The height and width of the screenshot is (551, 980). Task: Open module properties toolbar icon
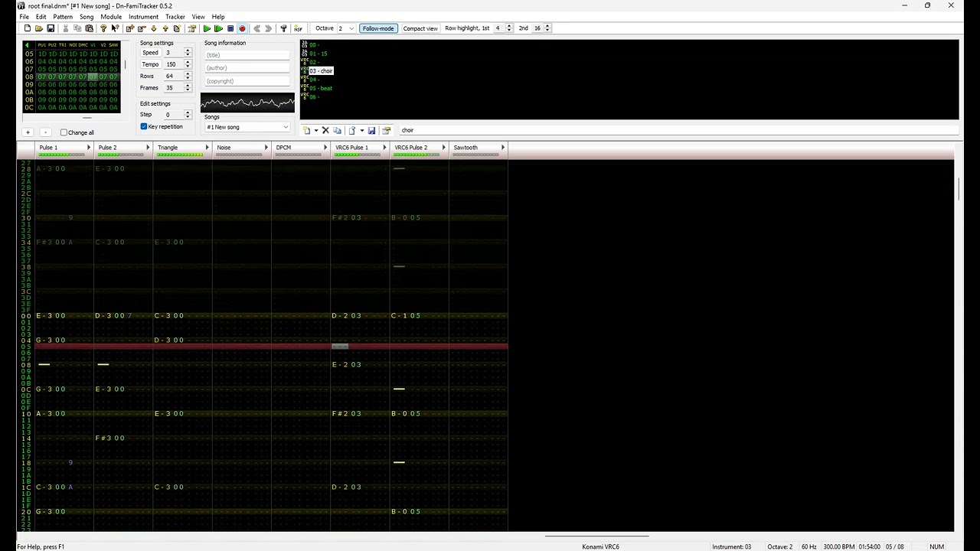(191, 28)
